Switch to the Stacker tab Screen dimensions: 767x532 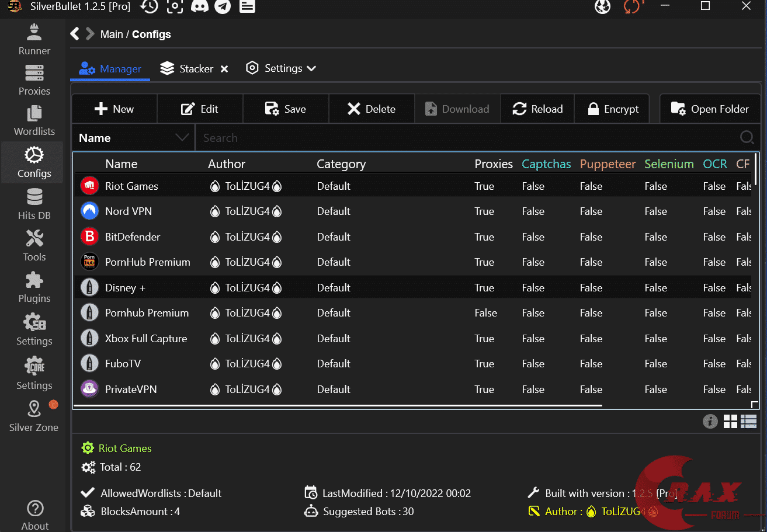tap(196, 69)
